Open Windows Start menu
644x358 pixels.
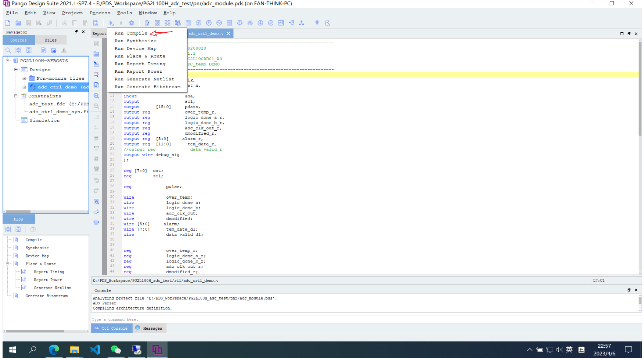12,350
